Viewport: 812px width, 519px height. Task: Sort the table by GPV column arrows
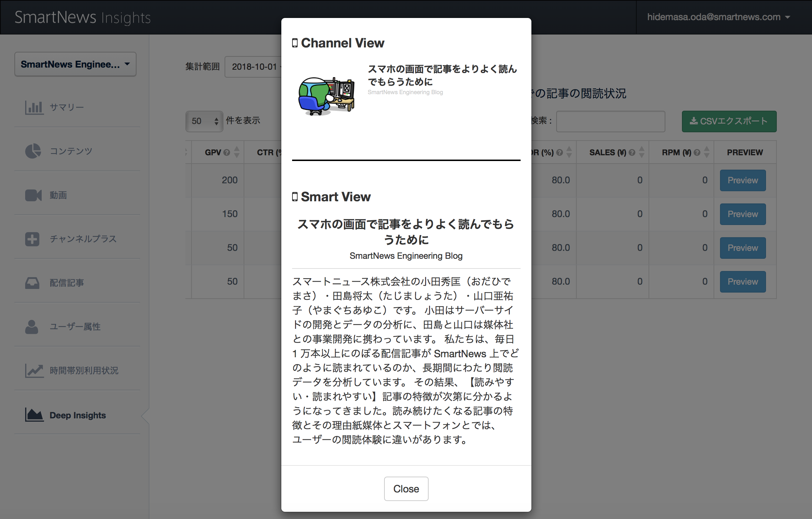[x=237, y=152]
